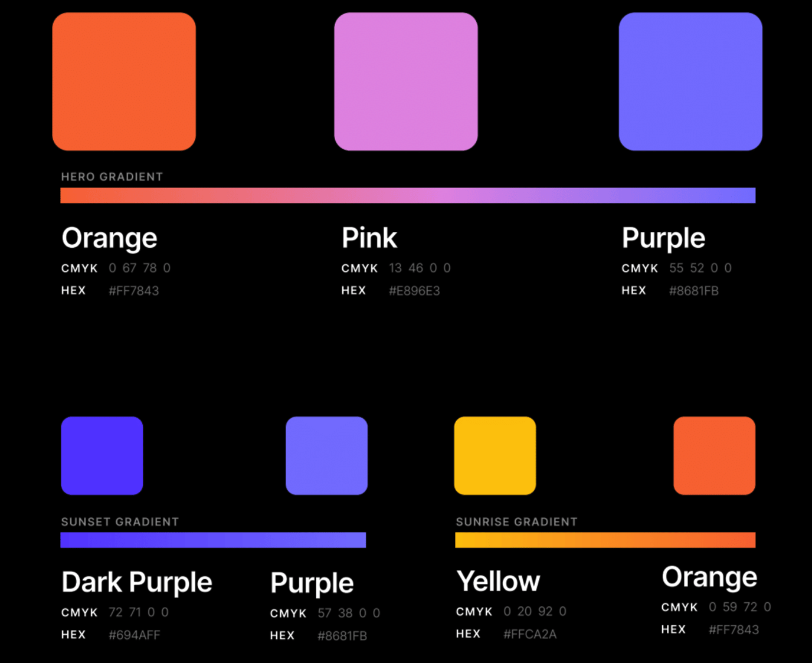
Task: Select the large pink color swatch
Action: [406, 81]
